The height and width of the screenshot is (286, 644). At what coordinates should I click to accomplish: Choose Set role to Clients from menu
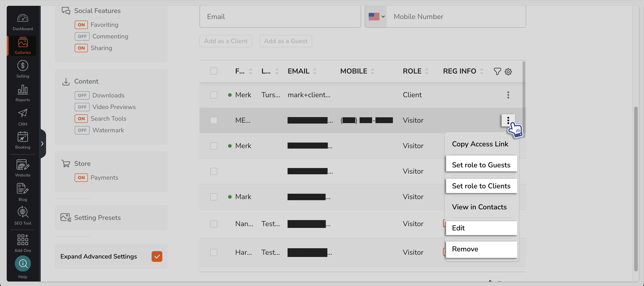click(481, 186)
